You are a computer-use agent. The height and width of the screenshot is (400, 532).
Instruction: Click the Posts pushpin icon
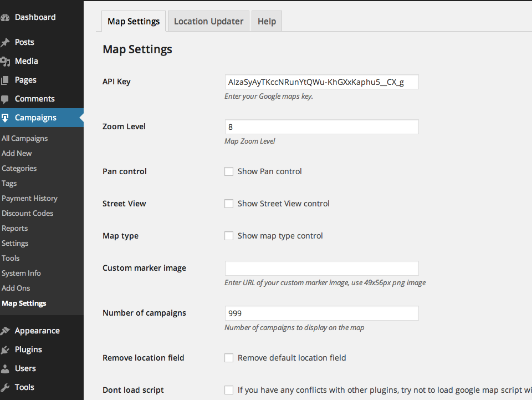(5, 43)
